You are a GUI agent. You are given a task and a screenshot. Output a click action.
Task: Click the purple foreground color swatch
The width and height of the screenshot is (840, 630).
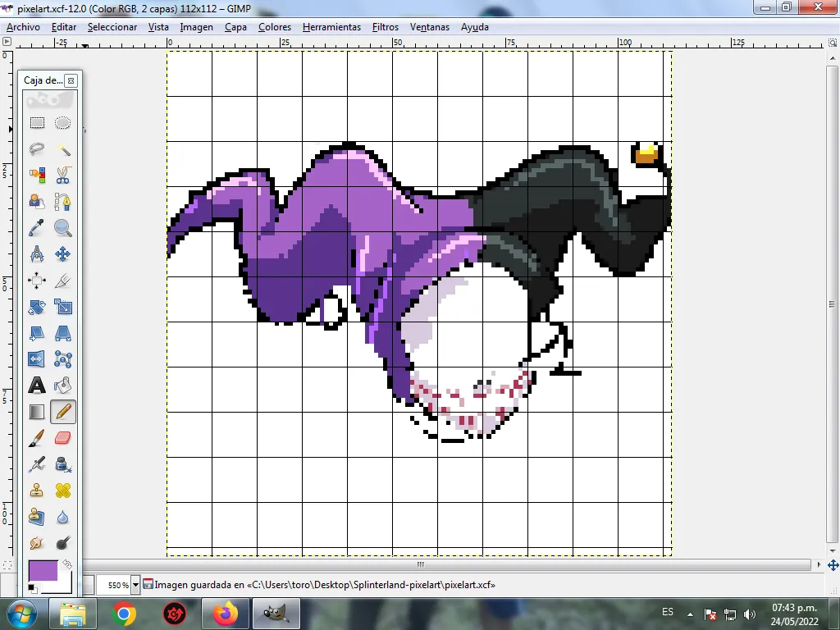pyautogui.click(x=43, y=571)
